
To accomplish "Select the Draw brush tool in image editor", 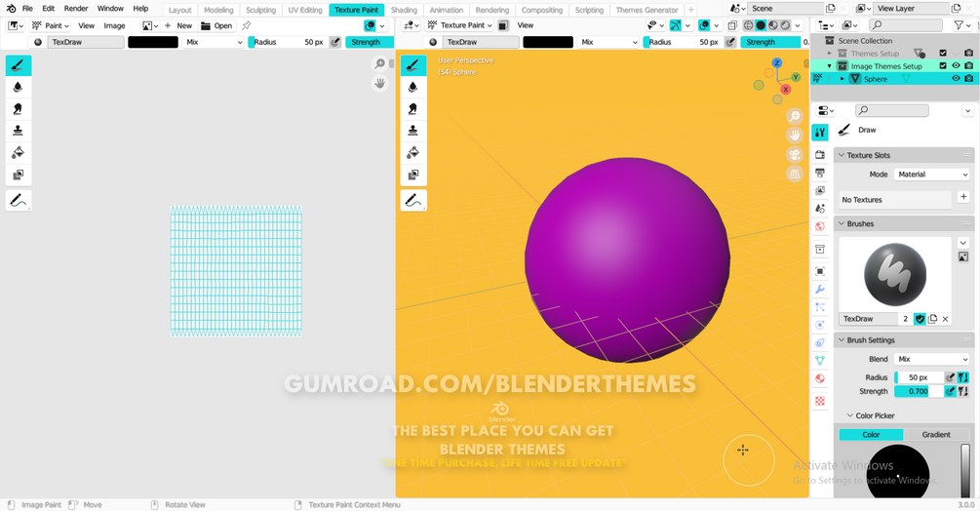I will click(19, 65).
